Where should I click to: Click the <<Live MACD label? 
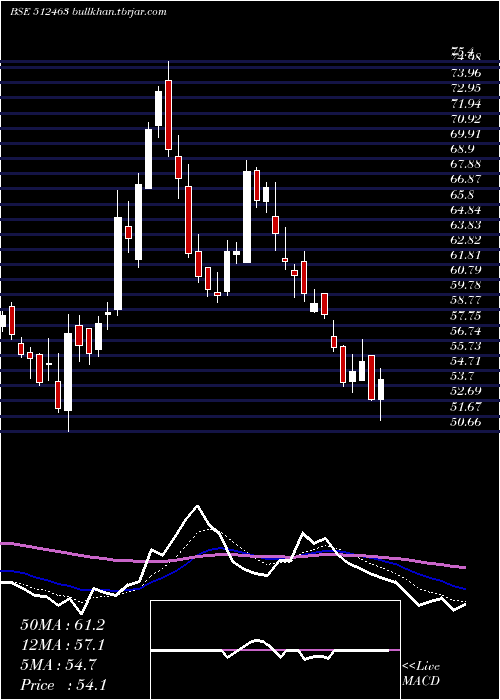421,674
